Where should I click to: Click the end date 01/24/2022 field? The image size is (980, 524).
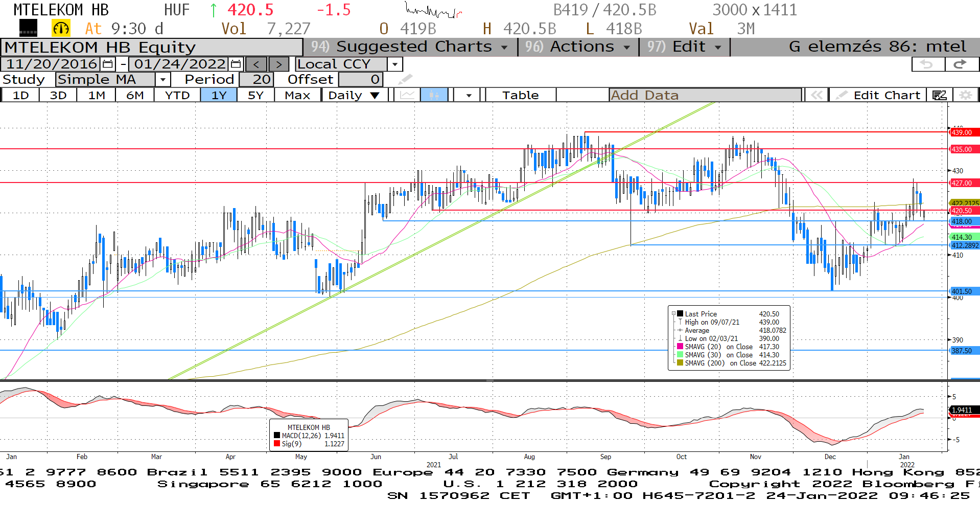tap(179, 64)
